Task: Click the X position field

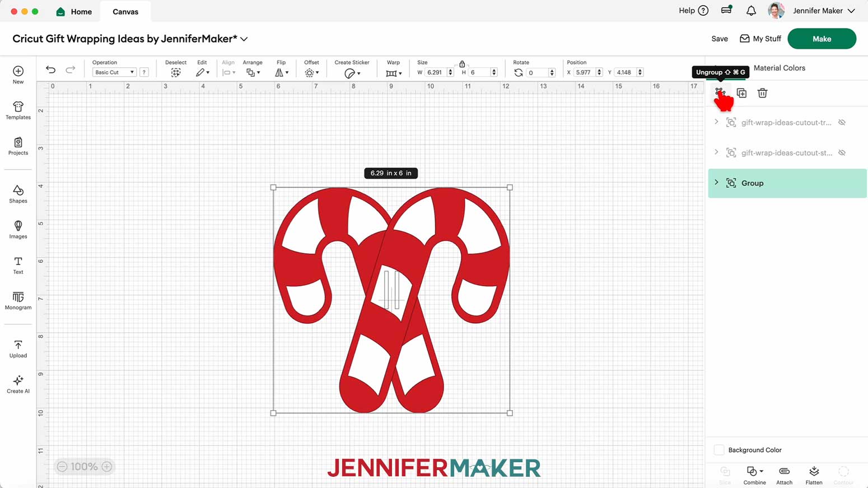Action: [584, 72]
